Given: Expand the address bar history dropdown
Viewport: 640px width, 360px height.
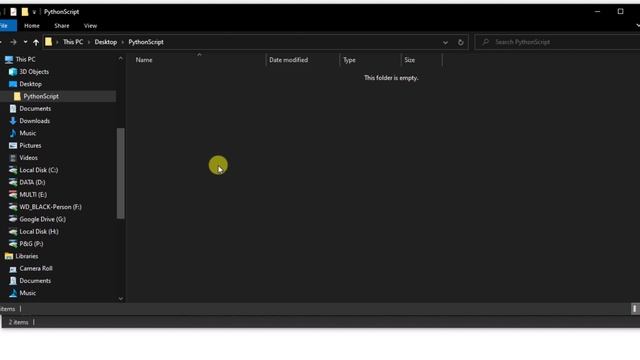Looking at the screenshot, I should 445,42.
